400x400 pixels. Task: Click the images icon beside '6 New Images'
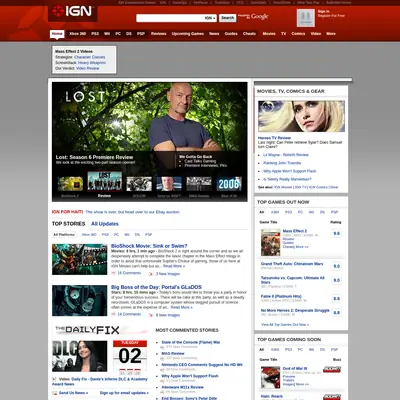(151, 315)
